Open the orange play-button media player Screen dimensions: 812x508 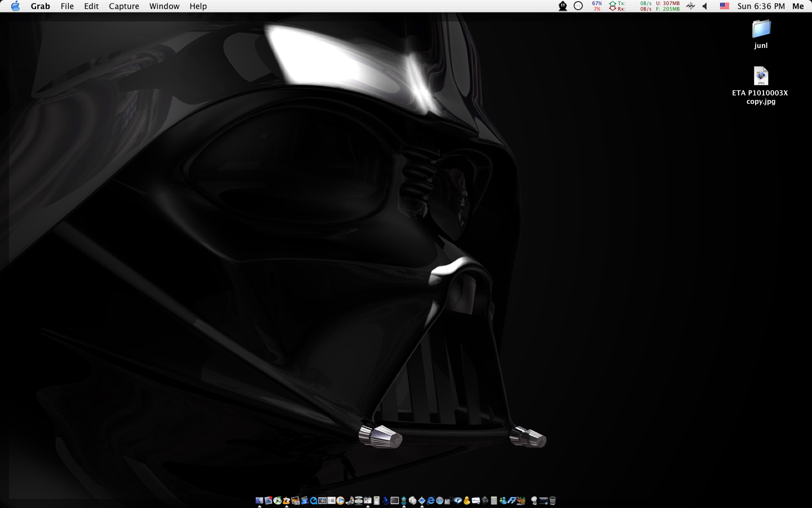340,501
